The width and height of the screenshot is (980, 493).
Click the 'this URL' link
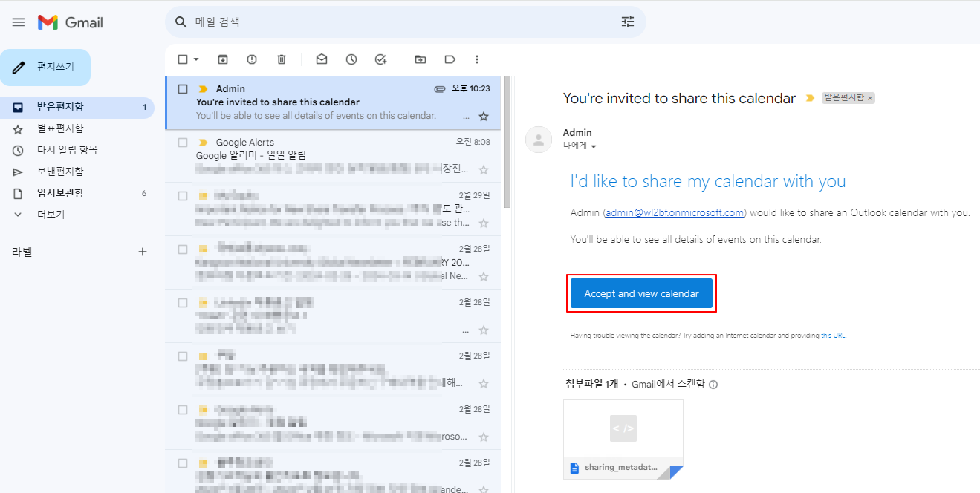[834, 336]
